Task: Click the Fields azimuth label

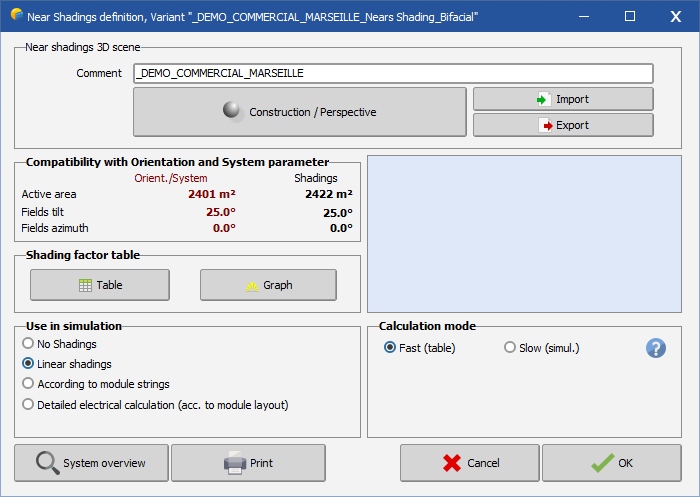Action: pos(54,228)
